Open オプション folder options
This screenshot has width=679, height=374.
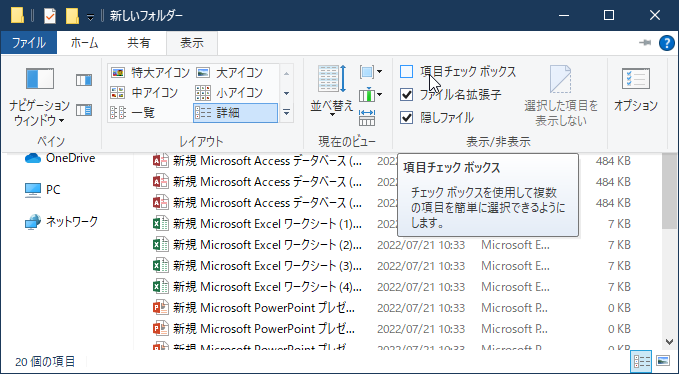coord(636,90)
